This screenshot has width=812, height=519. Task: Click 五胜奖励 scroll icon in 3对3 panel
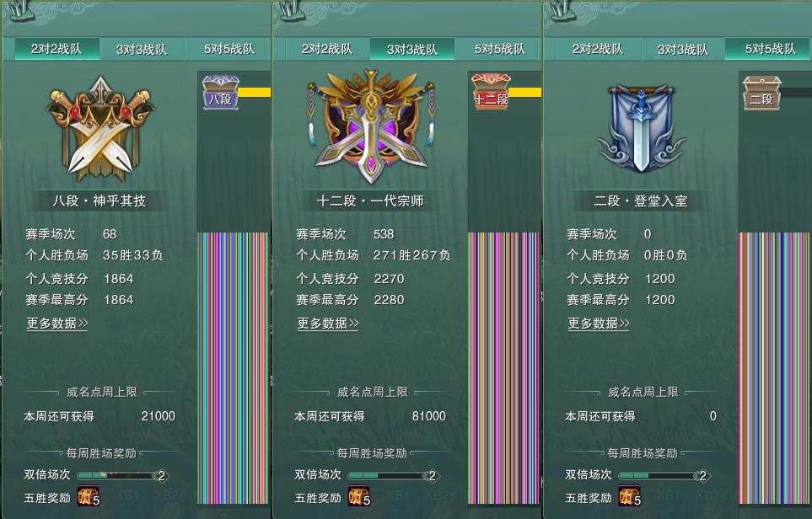point(359,496)
